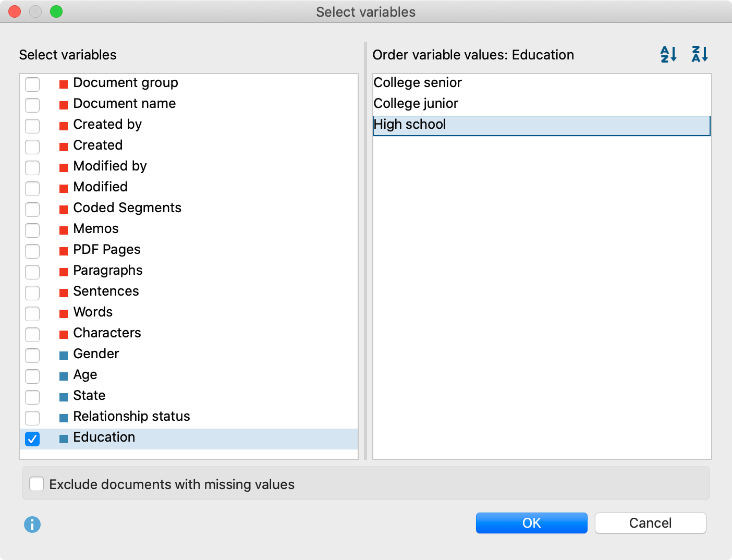This screenshot has height=560, width=732.
Task: Confirm selection with the OK button
Action: pos(531,523)
